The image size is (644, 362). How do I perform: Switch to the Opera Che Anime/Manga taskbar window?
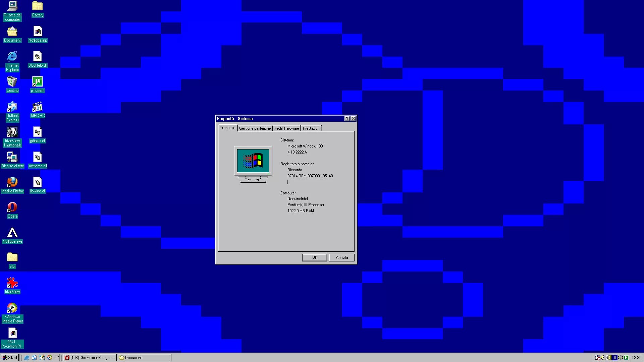click(90, 358)
